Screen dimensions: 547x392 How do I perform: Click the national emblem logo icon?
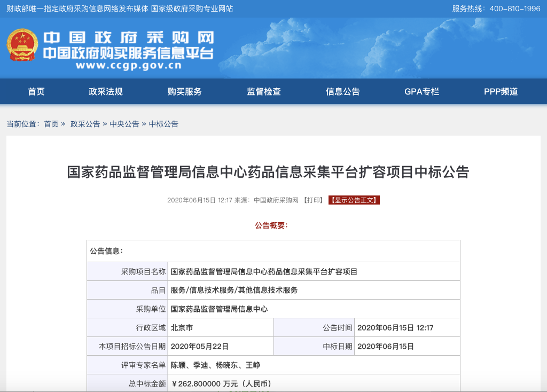click(22, 45)
